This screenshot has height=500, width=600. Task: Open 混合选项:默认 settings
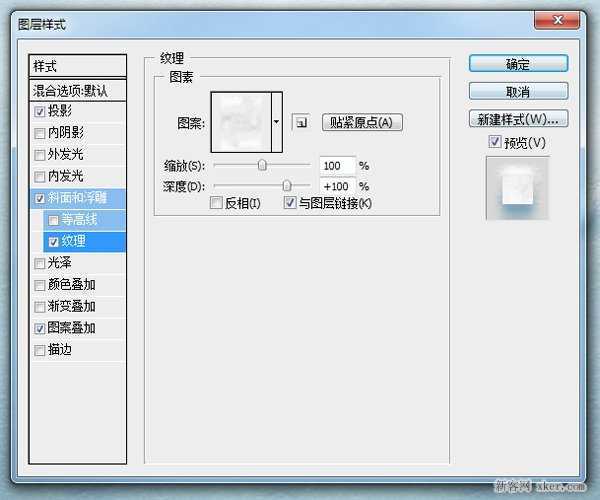point(77,90)
